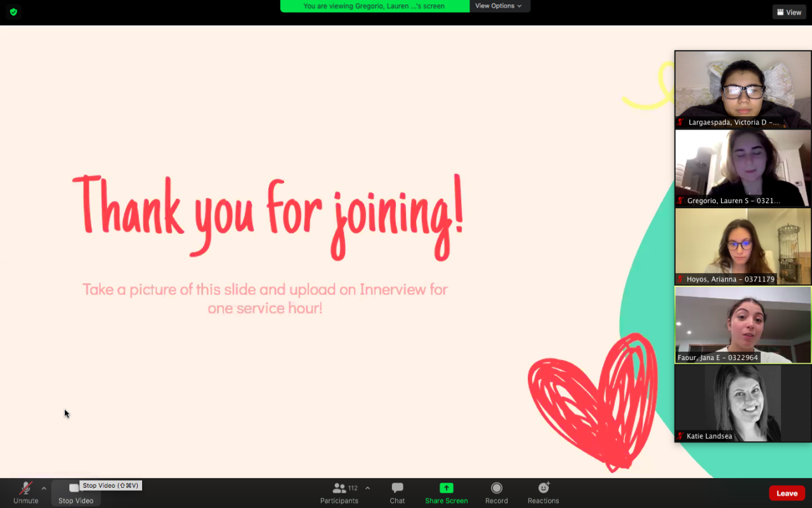Select Victoria Largaespada's video thumbnail

(x=743, y=90)
